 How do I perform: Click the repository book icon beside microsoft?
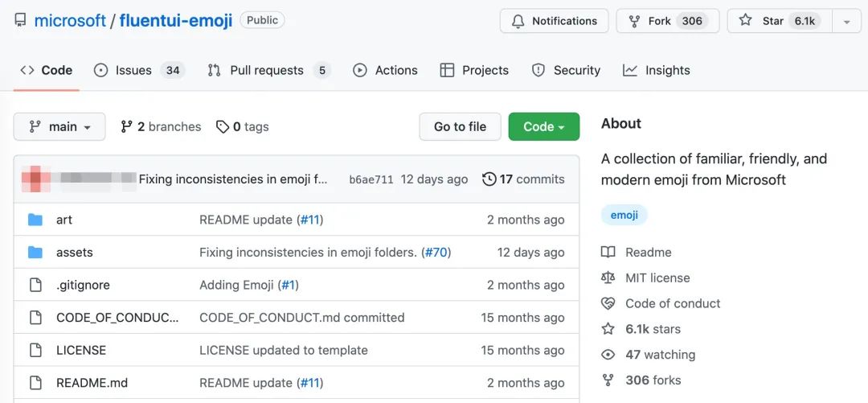20,21
